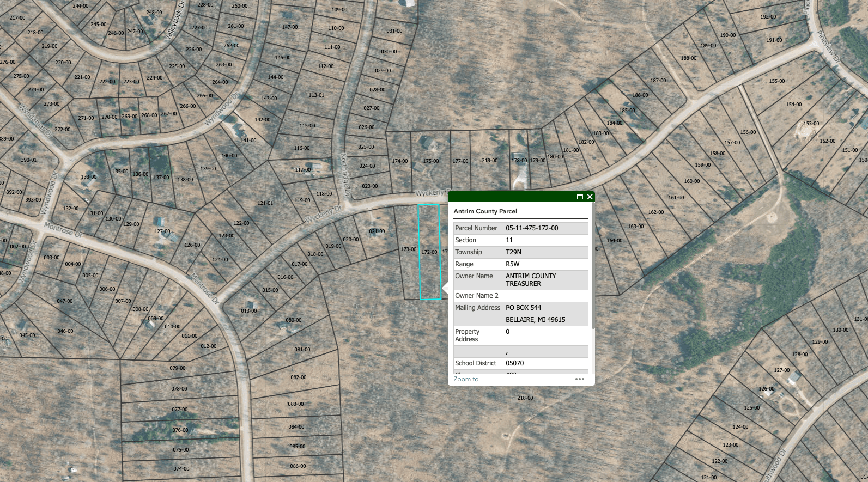Click the 'Antrim County Parcel' popup title
The image size is (868, 482).
(x=485, y=211)
